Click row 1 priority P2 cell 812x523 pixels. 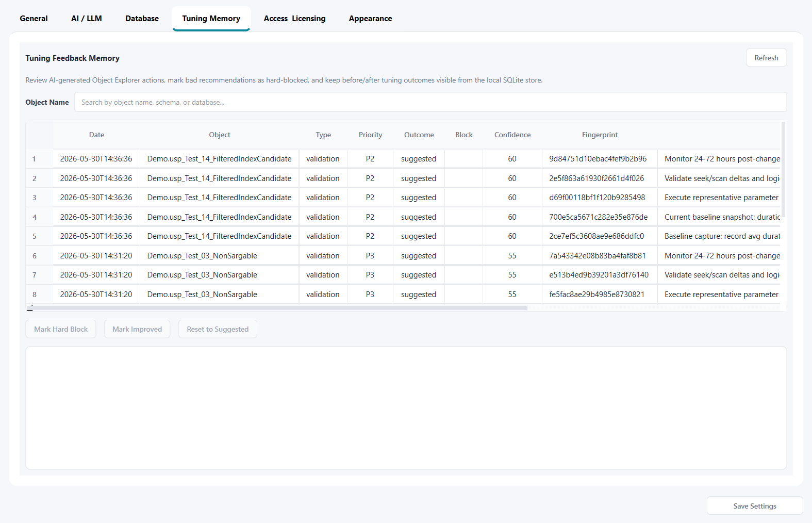370,159
